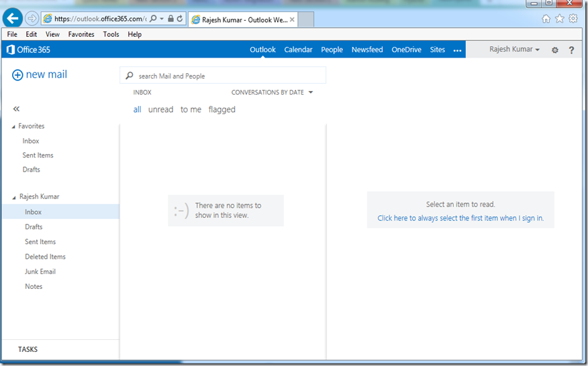Click in the search Mail and People field
Screen dimensions: 588x366
coord(223,76)
